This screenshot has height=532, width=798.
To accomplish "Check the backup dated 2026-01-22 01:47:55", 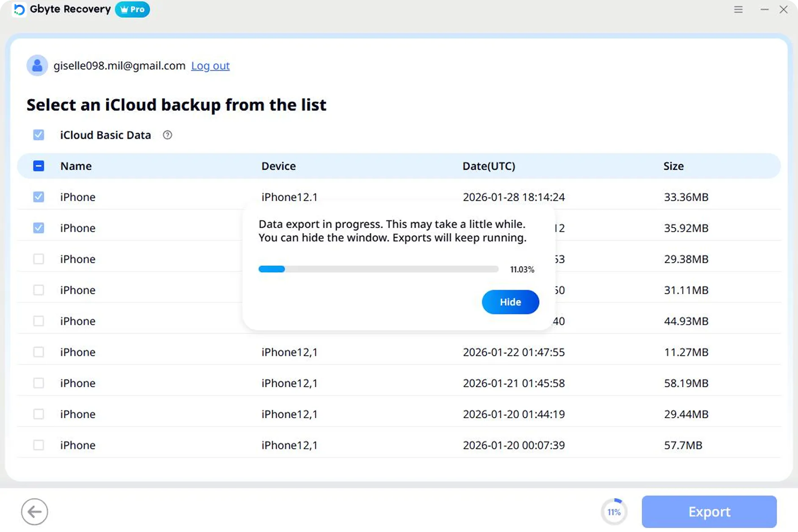I will [39, 352].
